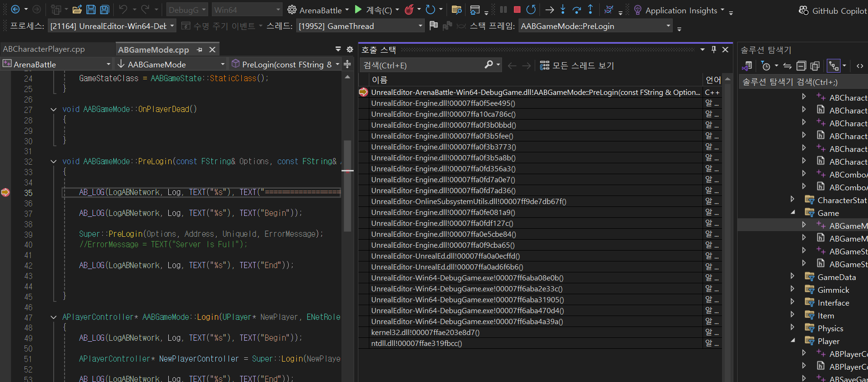Image resolution: width=868 pixels, height=382 pixels.
Task: Click the pending changes filter clock icon
Action: point(766,66)
